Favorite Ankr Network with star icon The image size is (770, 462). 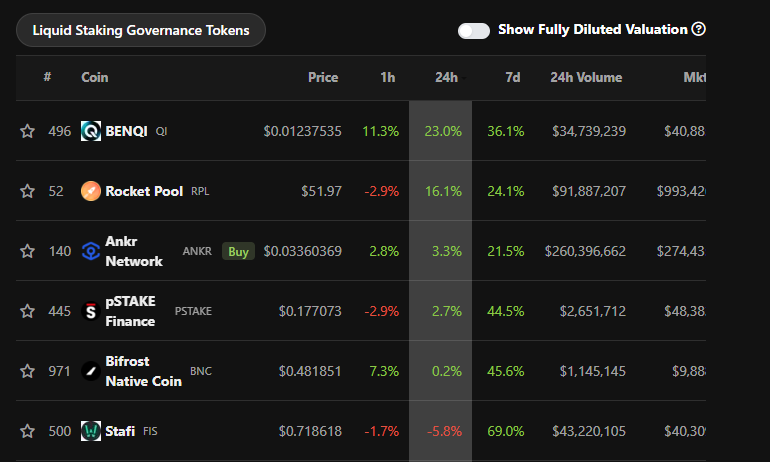pos(28,251)
